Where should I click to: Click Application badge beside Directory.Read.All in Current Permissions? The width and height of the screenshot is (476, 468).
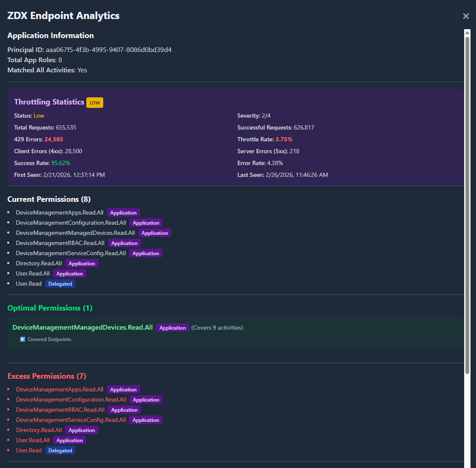click(x=82, y=264)
